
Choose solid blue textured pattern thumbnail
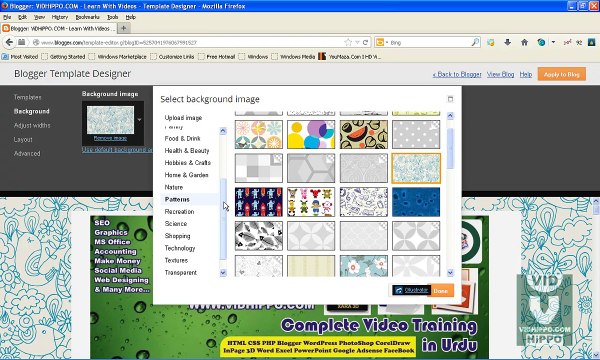coord(416,202)
